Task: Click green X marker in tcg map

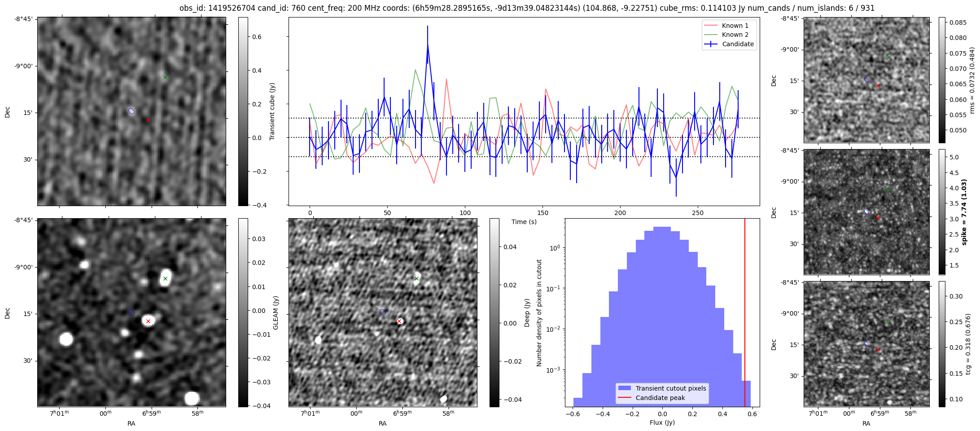Action: [x=889, y=321]
